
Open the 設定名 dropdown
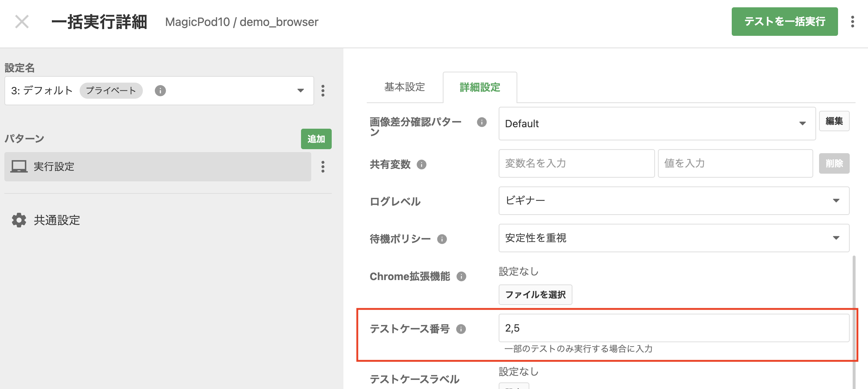(x=159, y=91)
